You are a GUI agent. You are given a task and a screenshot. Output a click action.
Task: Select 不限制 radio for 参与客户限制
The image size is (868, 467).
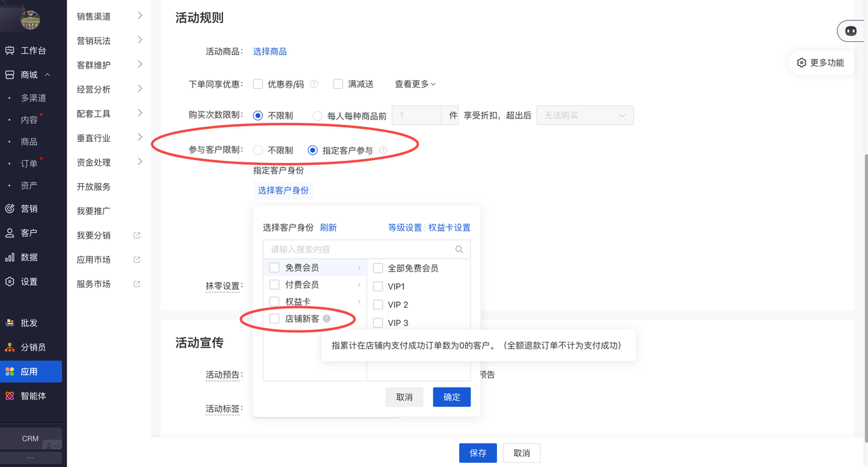pos(258,150)
